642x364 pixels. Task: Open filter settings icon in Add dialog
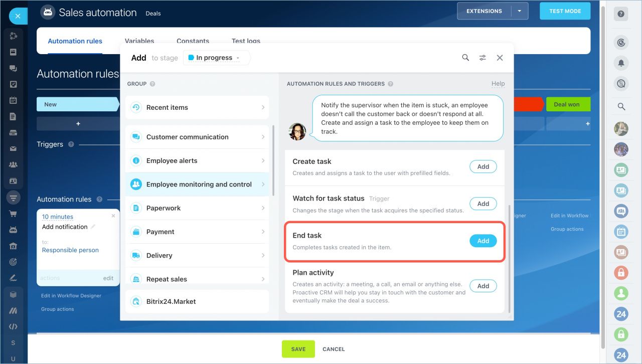pos(483,58)
